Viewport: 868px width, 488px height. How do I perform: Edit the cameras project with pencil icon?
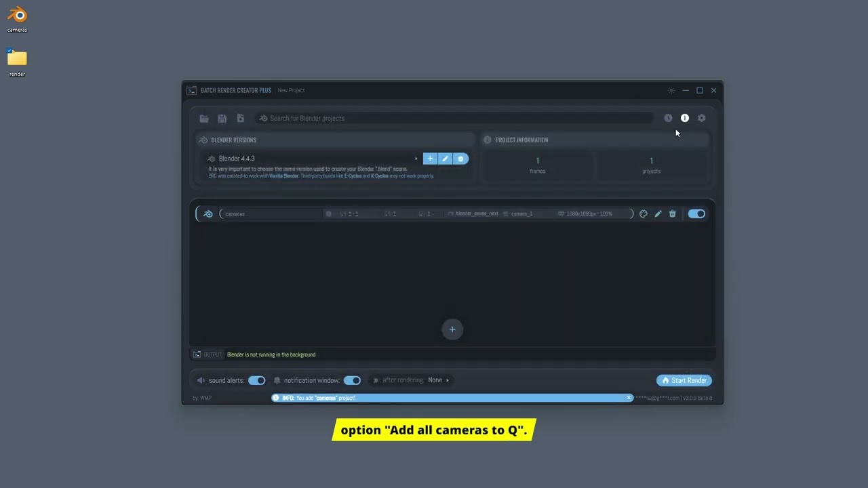point(658,213)
